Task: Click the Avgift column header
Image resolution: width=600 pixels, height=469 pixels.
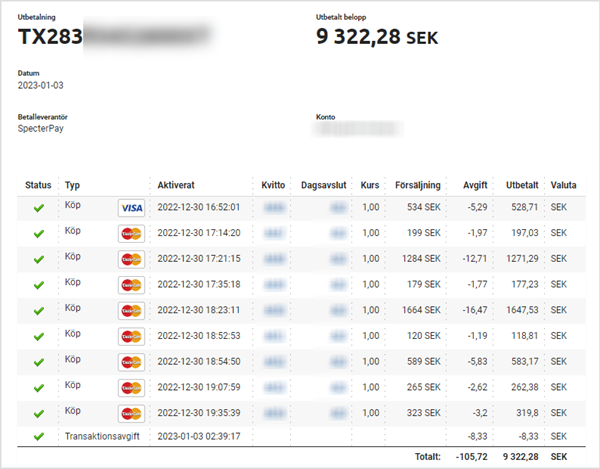Action: tap(476, 185)
